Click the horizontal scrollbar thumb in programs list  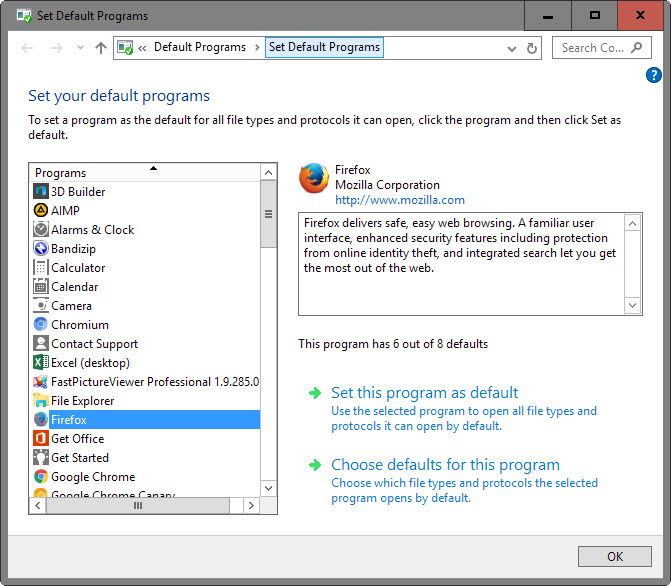pos(138,506)
